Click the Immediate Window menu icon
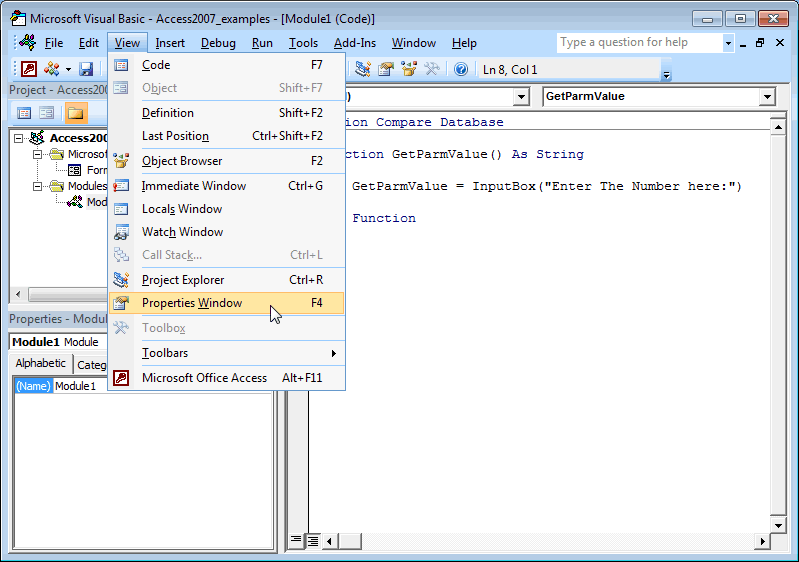The width and height of the screenshot is (799, 562). click(121, 186)
